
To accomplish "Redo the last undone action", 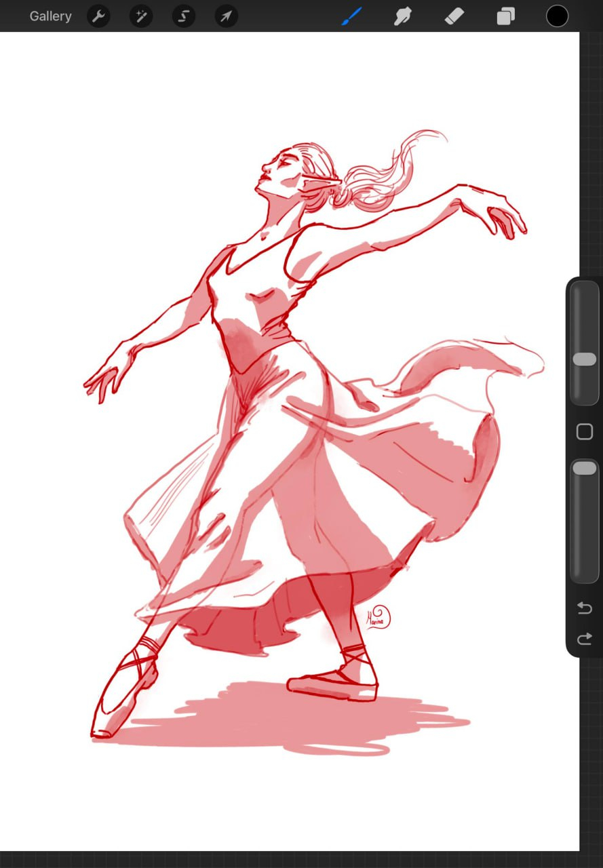I will 584,639.
